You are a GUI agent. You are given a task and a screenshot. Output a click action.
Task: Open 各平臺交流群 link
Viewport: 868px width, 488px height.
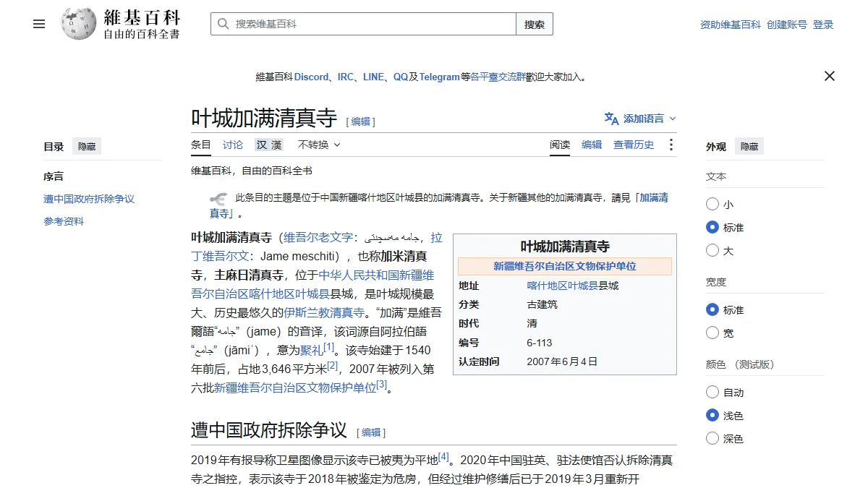(x=498, y=77)
